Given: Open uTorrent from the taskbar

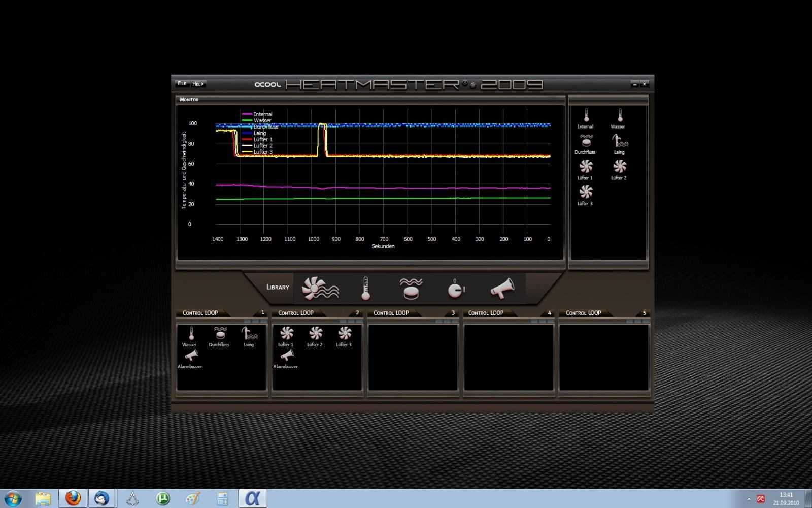Looking at the screenshot, I should [163, 498].
